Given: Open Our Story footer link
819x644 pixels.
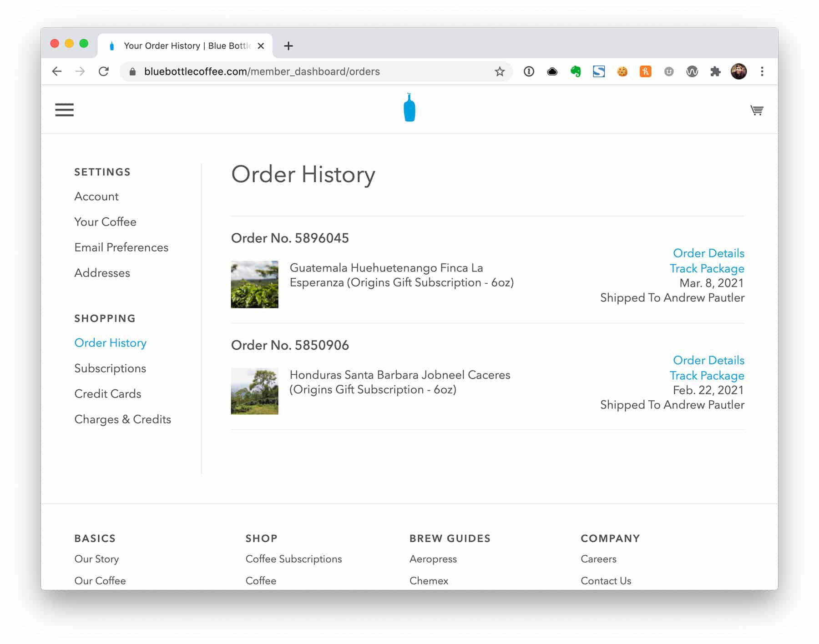Looking at the screenshot, I should (96, 559).
